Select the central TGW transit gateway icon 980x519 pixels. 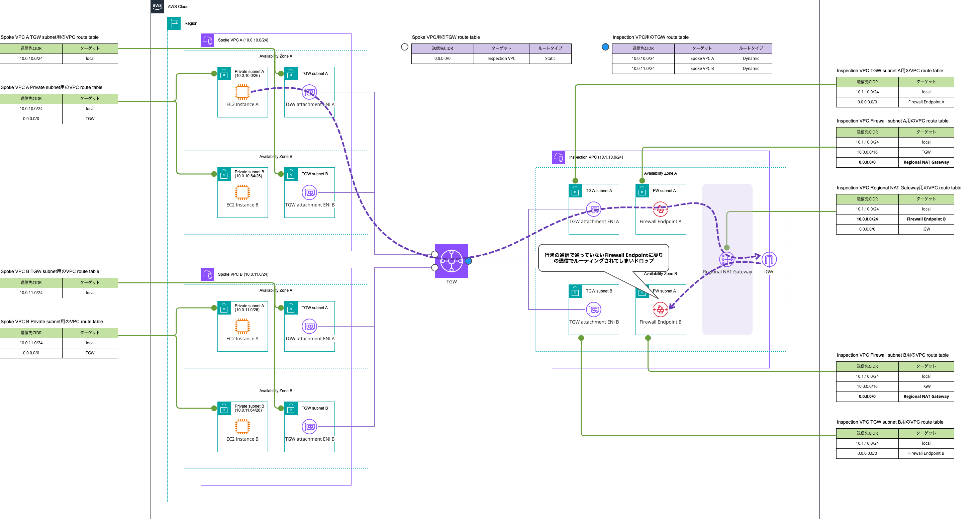(452, 261)
